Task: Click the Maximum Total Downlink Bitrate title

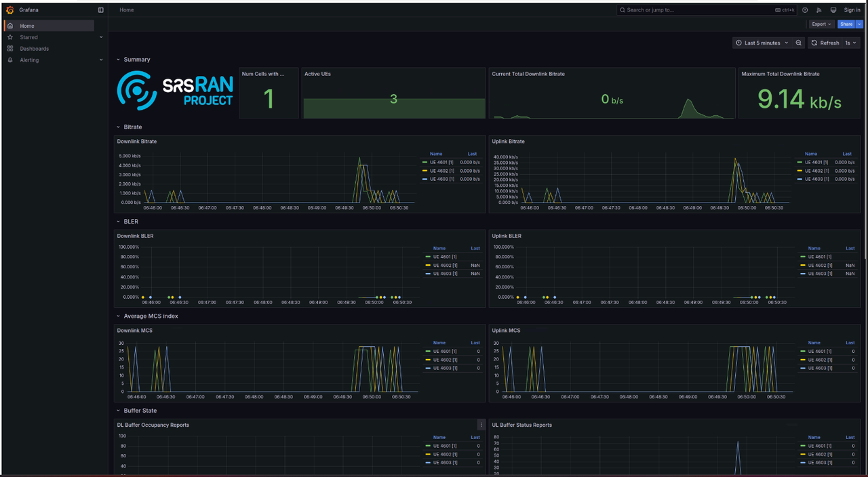Action: [x=781, y=74]
